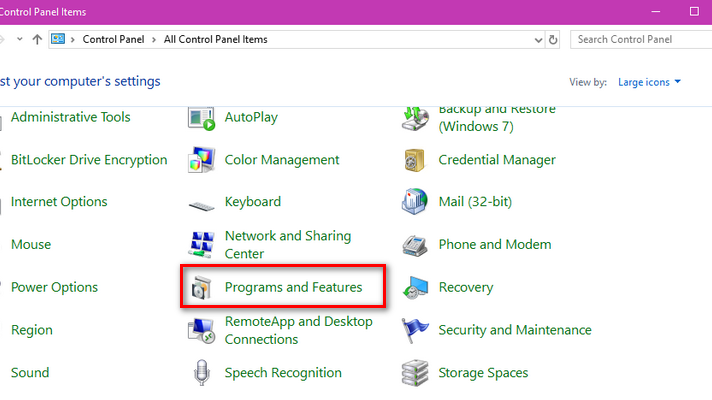Maximize the Control Panel window
This screenshot has height=400, width=712.
click(694, 11)
